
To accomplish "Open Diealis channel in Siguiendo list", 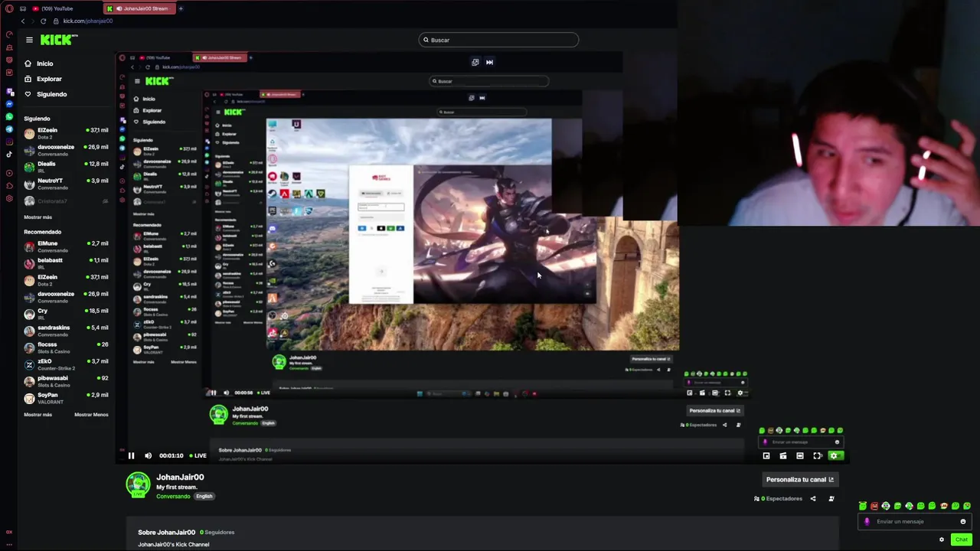I will tap(67, 167).
